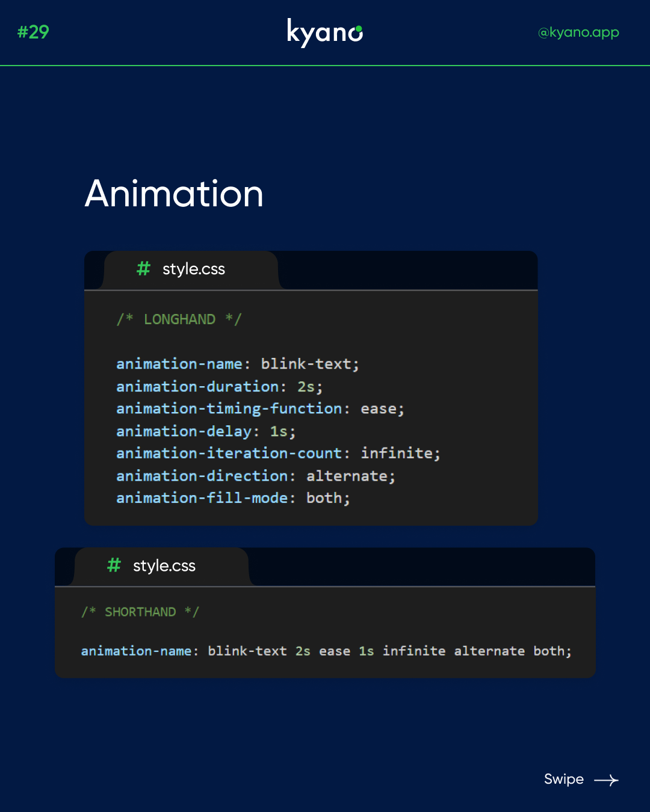This screenshot has width=650, height=812.
Task: Click the 'animation-name: blink-text;' longhand line
Action: click(x=238, y=364)
